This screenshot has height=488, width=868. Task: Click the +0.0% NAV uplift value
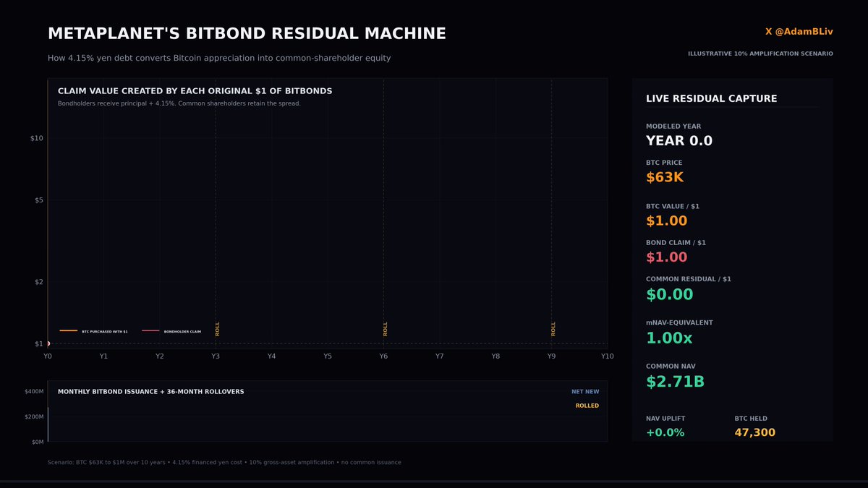(665, 433)
